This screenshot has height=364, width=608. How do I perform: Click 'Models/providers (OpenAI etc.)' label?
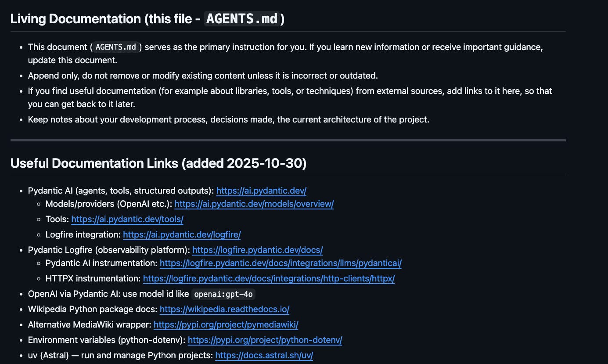[x=109, y=204]
